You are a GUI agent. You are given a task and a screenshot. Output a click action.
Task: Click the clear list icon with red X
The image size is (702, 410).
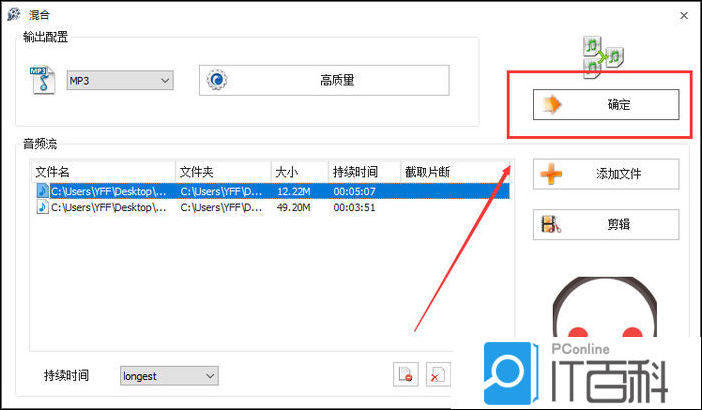(x=438, y=374)
